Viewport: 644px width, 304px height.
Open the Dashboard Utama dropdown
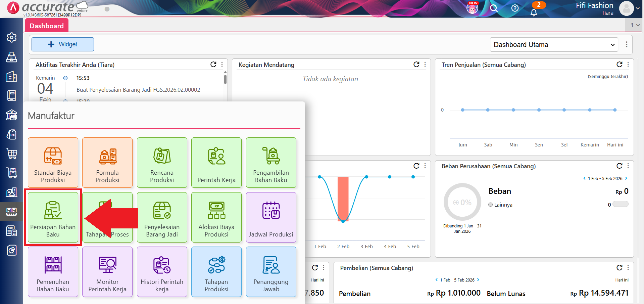pyautogui.click(x=554, y=45)
